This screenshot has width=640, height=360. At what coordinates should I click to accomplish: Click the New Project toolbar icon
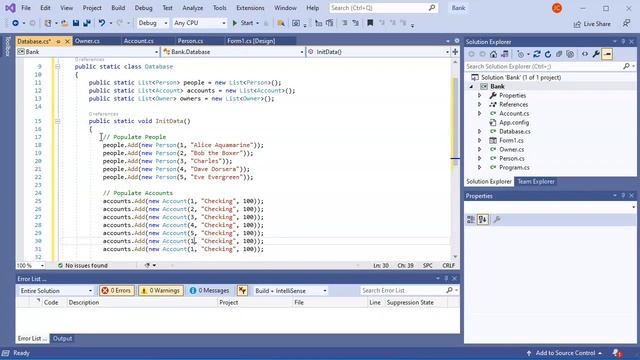coord(48,23)
